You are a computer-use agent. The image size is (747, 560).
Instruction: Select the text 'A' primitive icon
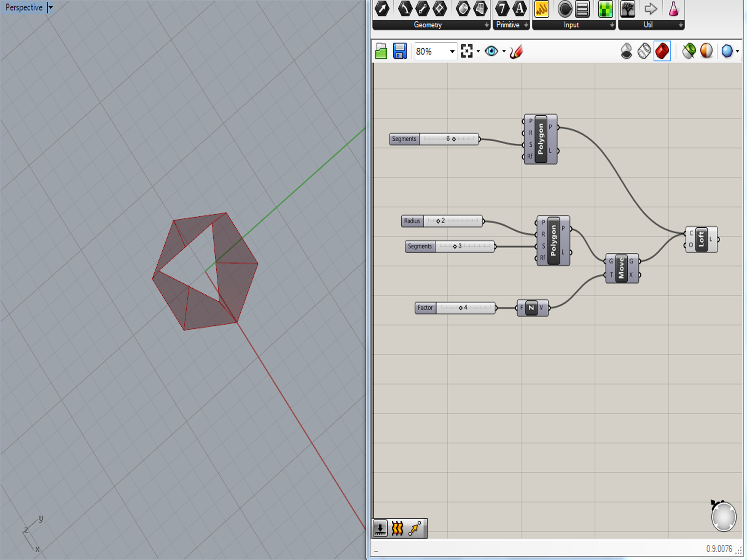(520, 9)
